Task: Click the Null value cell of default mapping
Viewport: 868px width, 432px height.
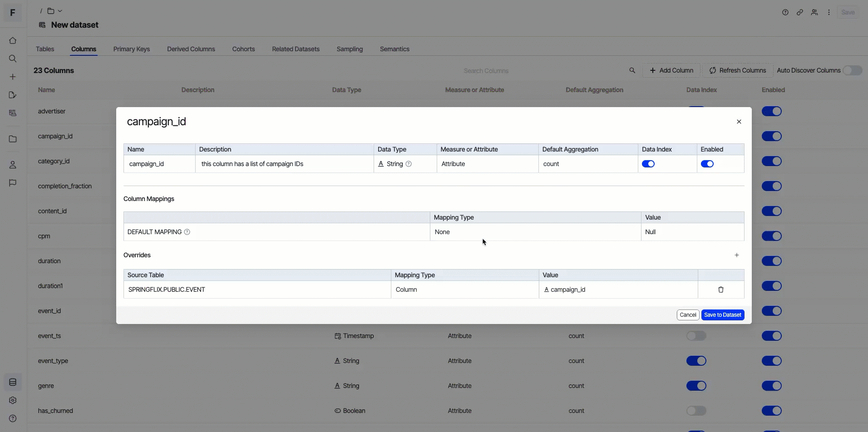Action: (693, 232)
